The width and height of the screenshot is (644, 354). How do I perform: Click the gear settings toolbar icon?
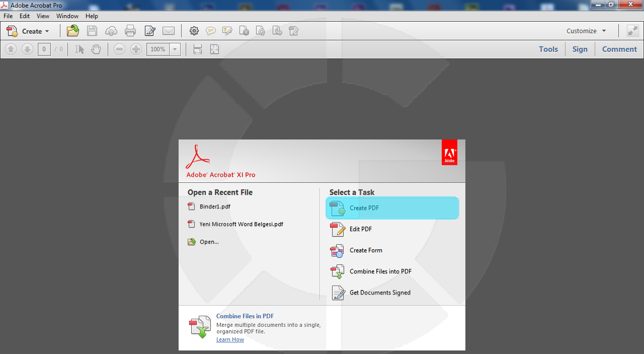click(x=194, y=31)
